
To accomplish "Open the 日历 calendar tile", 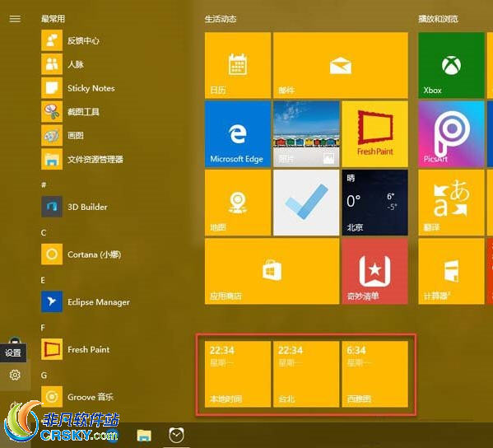I will (238, 65).
